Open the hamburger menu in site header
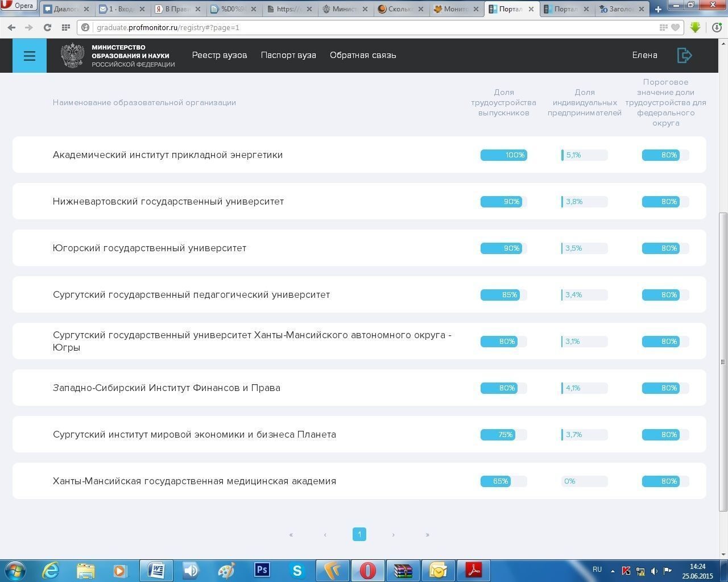 click(30, 56)
